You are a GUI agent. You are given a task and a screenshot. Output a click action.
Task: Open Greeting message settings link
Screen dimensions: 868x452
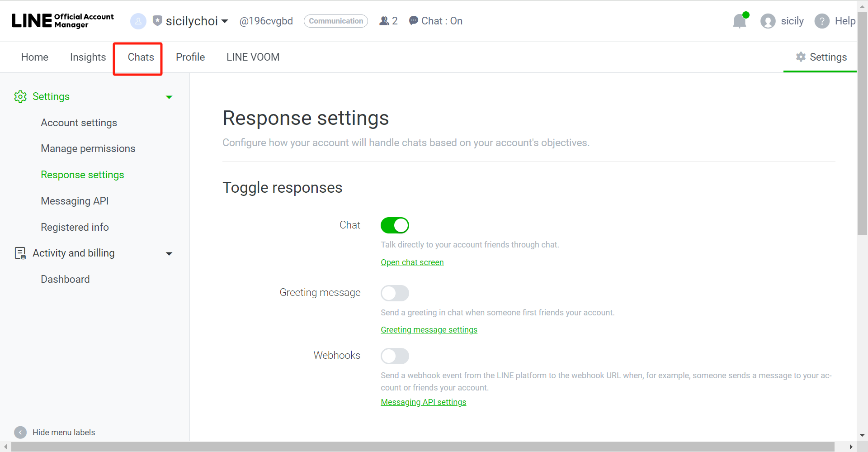429,330
